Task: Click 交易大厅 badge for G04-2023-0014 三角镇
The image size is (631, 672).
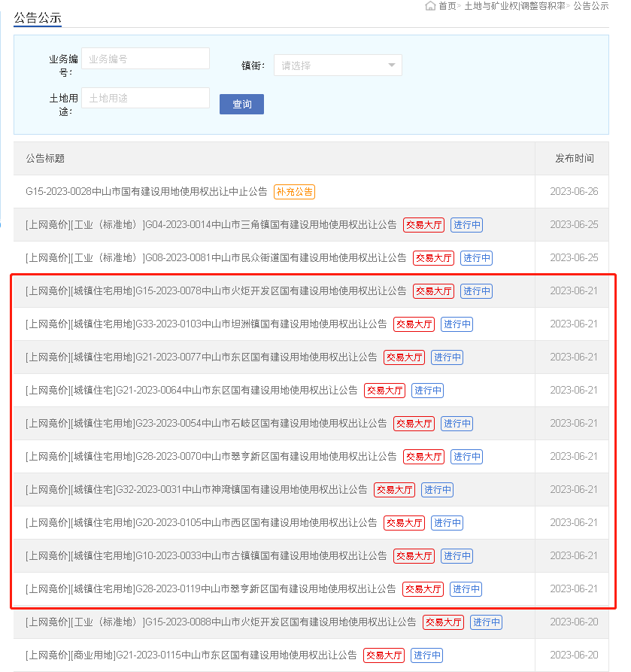Action: point(423,225)
